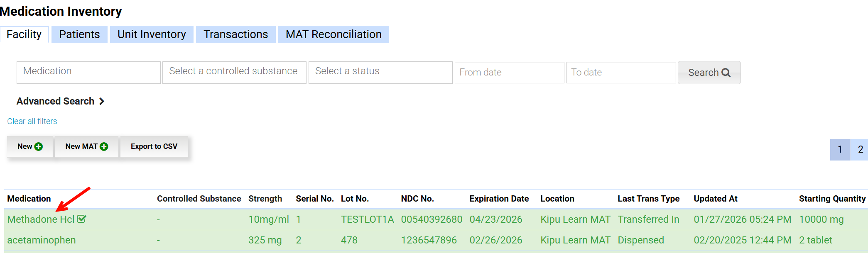The image size is (868, 253).
Task: Select the Facility tab
Action: click(x=24, y=34)
